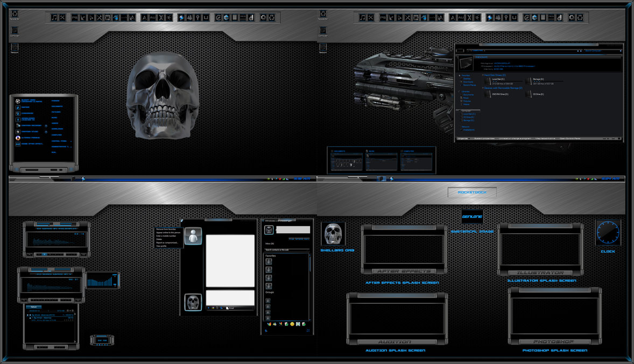Image resolution: width=634 pixels, height=364 pixels.
Task: Click the skull Shellbrd Orb image
Action: click(333, 234)
